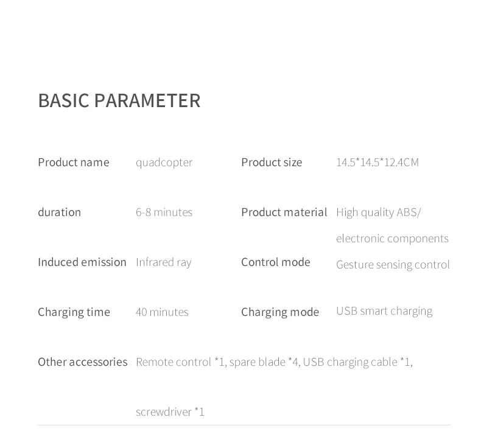481x448 pixels.
Task: Click the High quality ABS/ text
Action: [379, 212]
